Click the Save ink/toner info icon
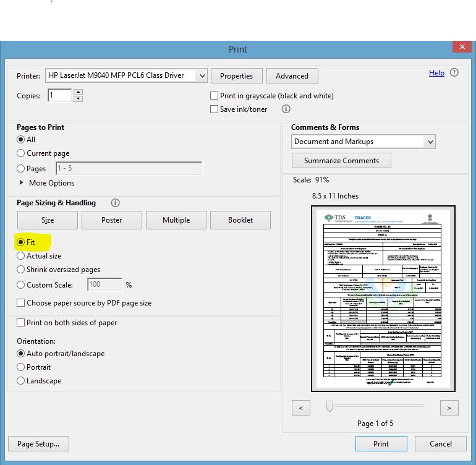The width and height of the screenshot is (476, 465). pyautogui.click(x=286, y=109)
